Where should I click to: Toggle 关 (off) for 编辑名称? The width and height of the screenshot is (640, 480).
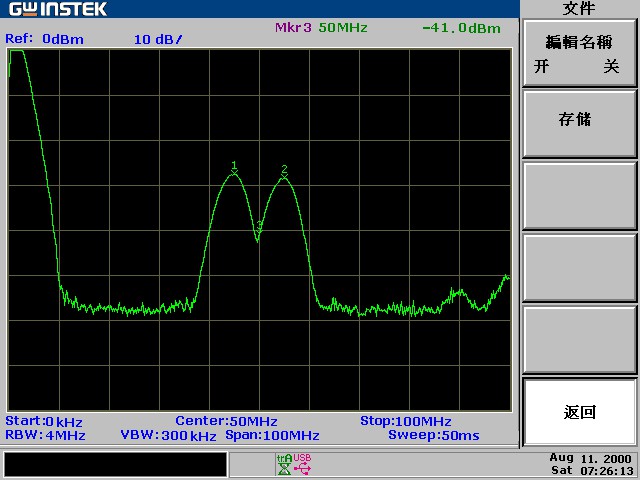tap(611, 66)
